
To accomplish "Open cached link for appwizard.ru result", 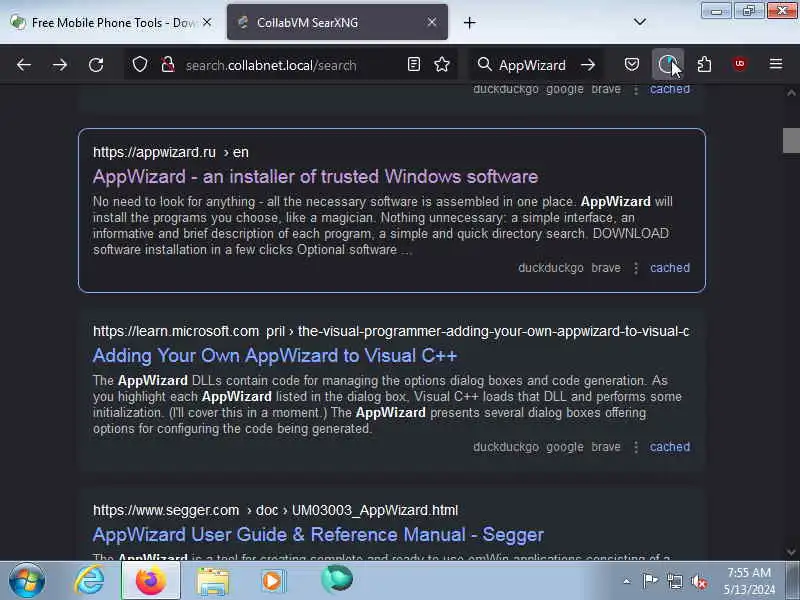I will coord(669,268).
